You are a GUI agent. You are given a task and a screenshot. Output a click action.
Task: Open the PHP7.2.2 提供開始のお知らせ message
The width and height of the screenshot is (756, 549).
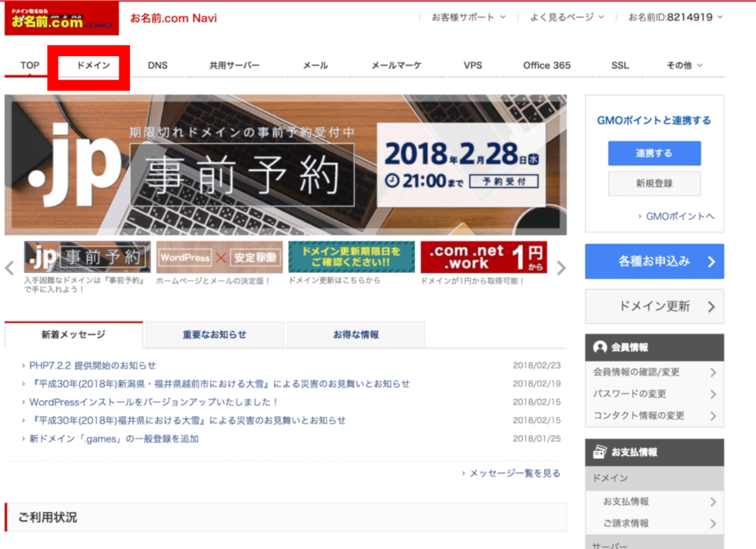92,365
